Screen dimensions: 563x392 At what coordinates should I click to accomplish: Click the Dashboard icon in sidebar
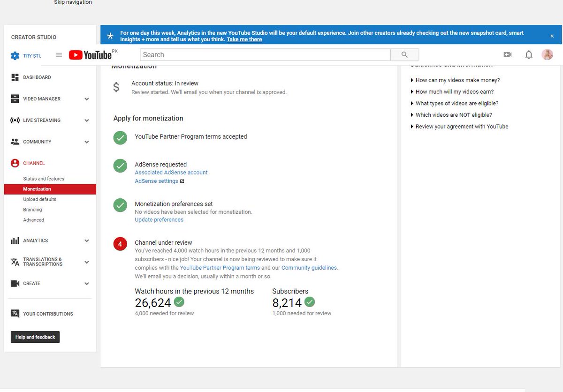point(15,77)
